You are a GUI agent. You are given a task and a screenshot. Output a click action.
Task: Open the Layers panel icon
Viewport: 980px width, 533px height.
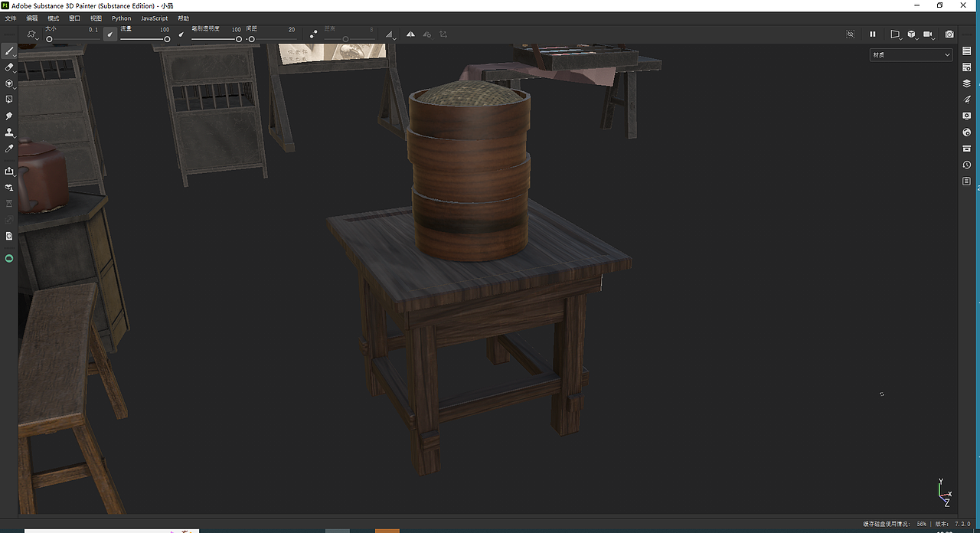(967, 83)
